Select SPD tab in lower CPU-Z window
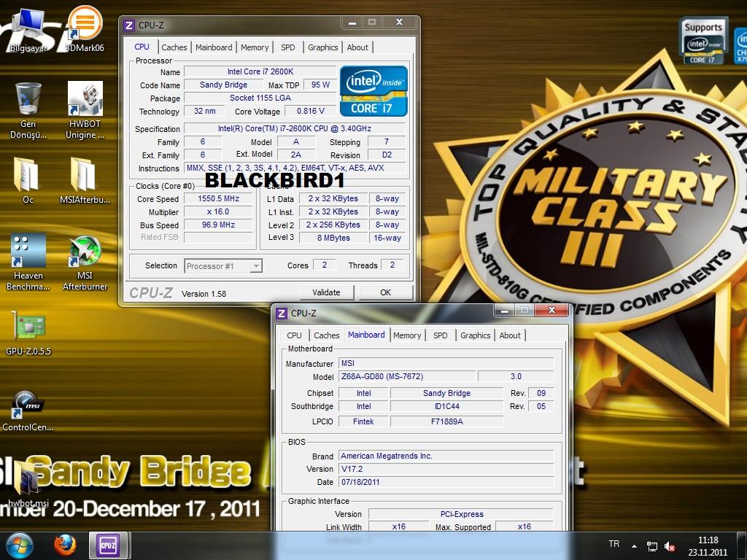747x560 pixels. click(440, 335)
